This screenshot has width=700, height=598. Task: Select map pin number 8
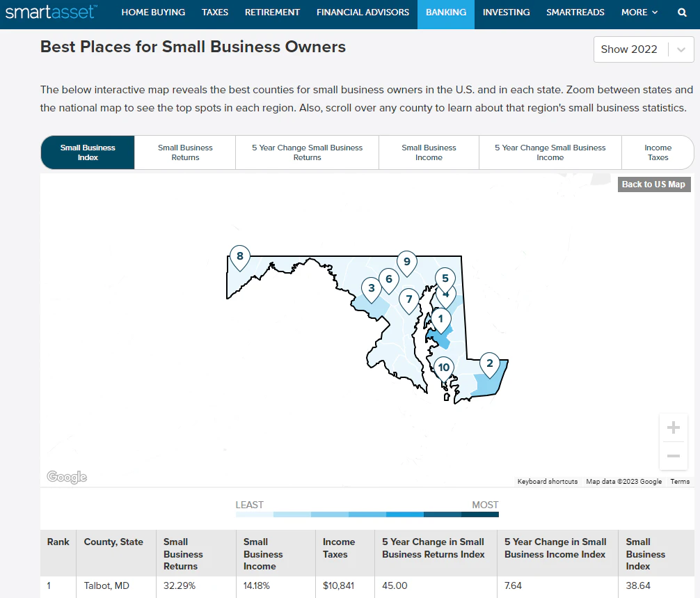pyautogui.click(x=240, y=258)
